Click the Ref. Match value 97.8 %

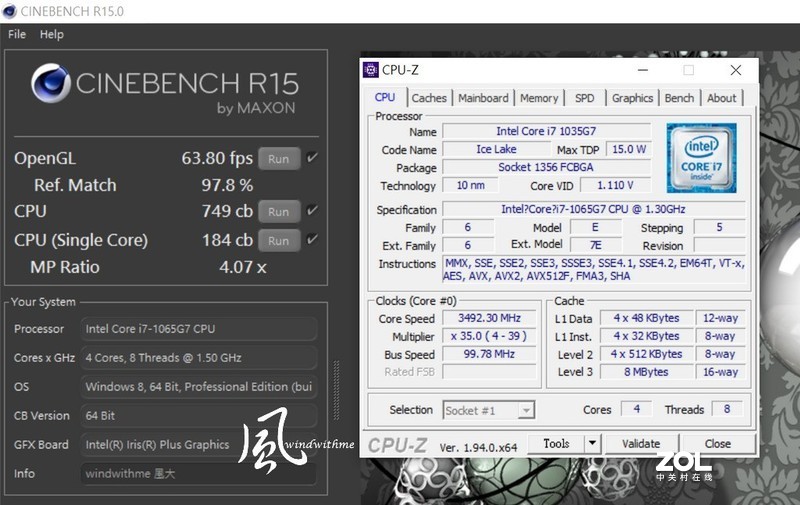tap(227, 185)
